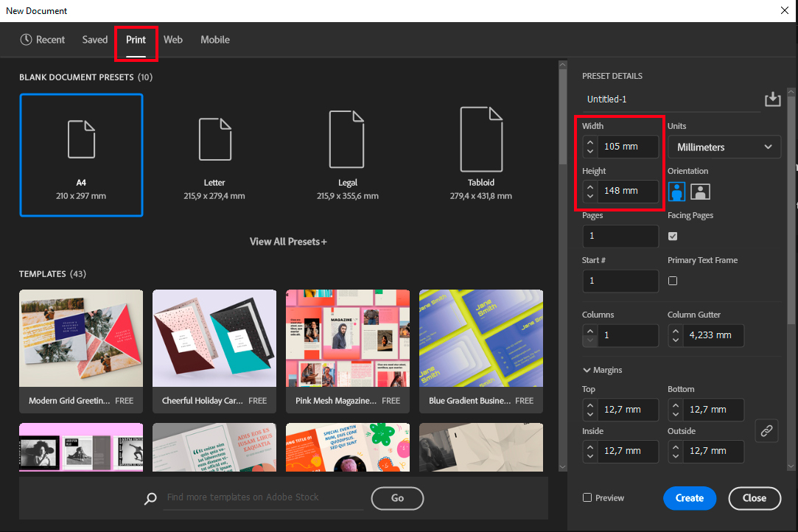
Task: Click the save document preset icon
Action: (x=772, y=98)
